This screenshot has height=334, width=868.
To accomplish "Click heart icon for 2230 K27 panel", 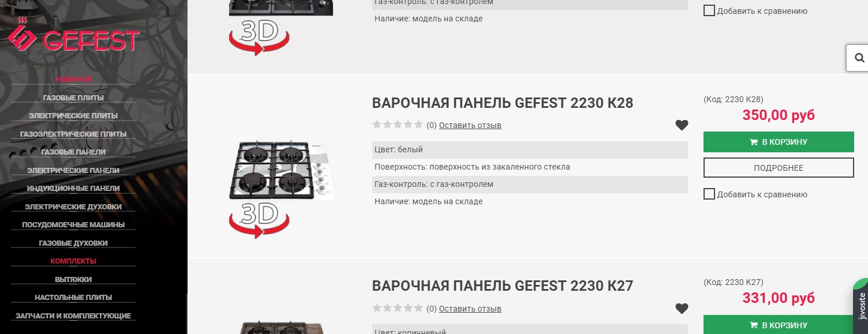I will pos(682,309).
